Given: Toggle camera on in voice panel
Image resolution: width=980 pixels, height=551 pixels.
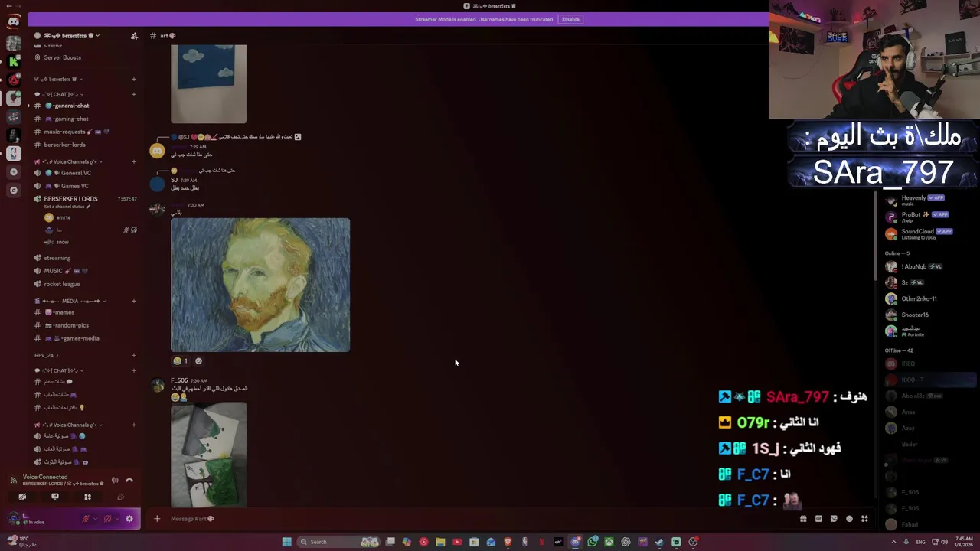Looking at the screenshot, I should click(x=22, y=497).
